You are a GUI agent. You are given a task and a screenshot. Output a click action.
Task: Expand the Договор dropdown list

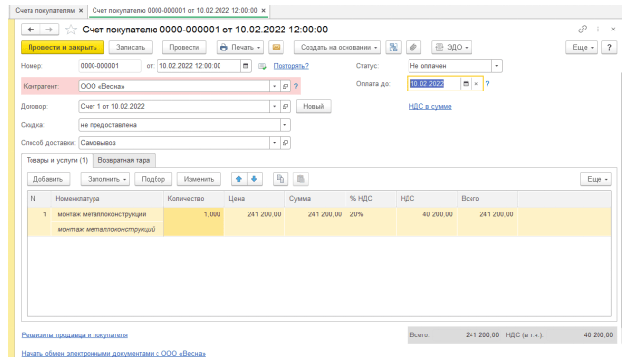275,106
